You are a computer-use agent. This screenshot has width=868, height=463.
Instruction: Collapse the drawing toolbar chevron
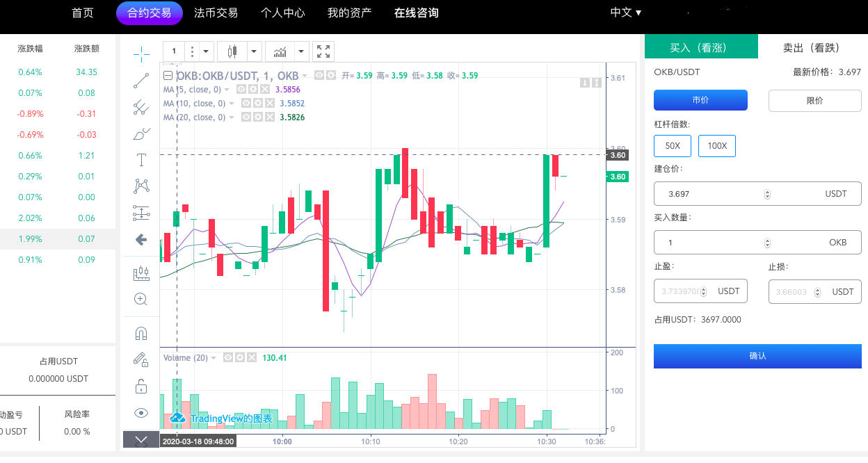click(x=141, y=439)
